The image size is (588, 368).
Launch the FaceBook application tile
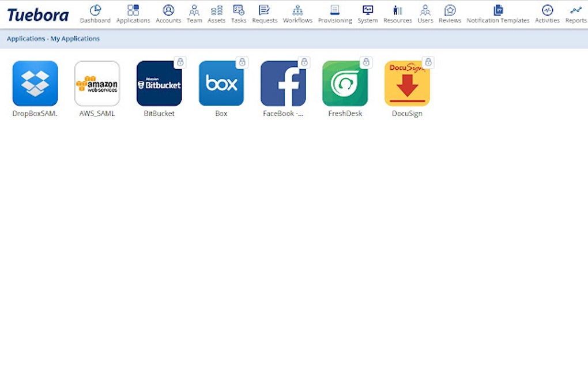(283, 83)
